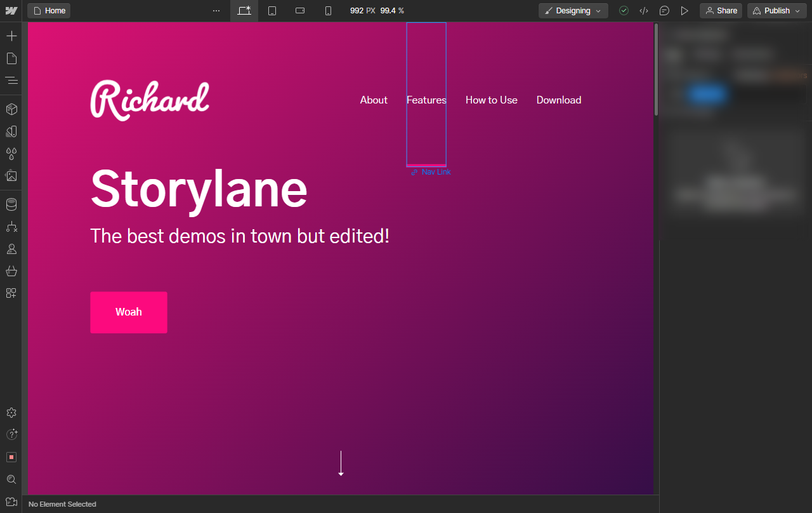
Task: Open the more breakpoints ellipsis menu
Action: point(216,11)
